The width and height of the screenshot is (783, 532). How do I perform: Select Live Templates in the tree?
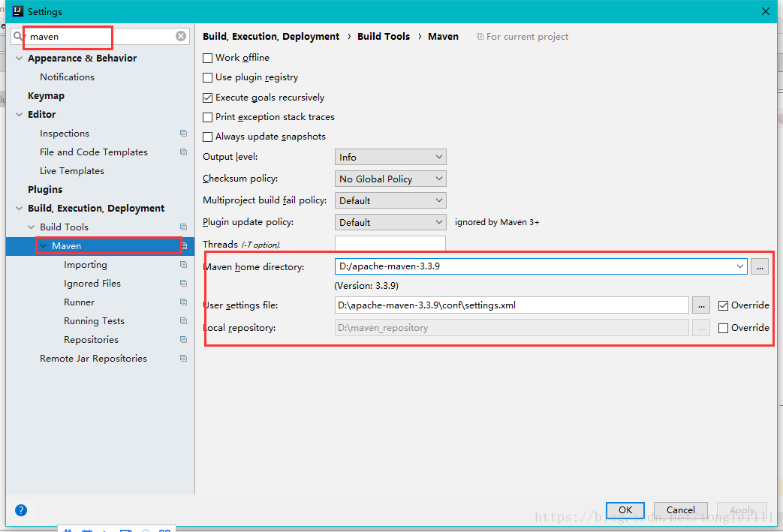pos(72,170)
